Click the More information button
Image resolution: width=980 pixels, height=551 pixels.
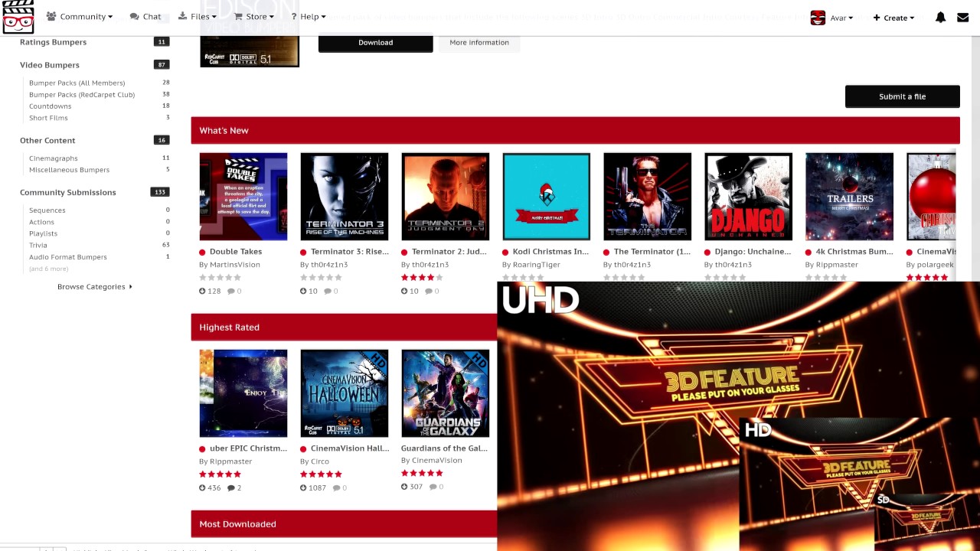point(479,43)
